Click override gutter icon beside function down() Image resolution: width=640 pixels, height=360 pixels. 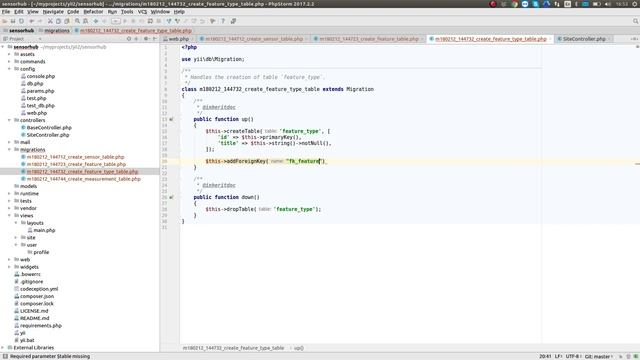pos(171,197)
